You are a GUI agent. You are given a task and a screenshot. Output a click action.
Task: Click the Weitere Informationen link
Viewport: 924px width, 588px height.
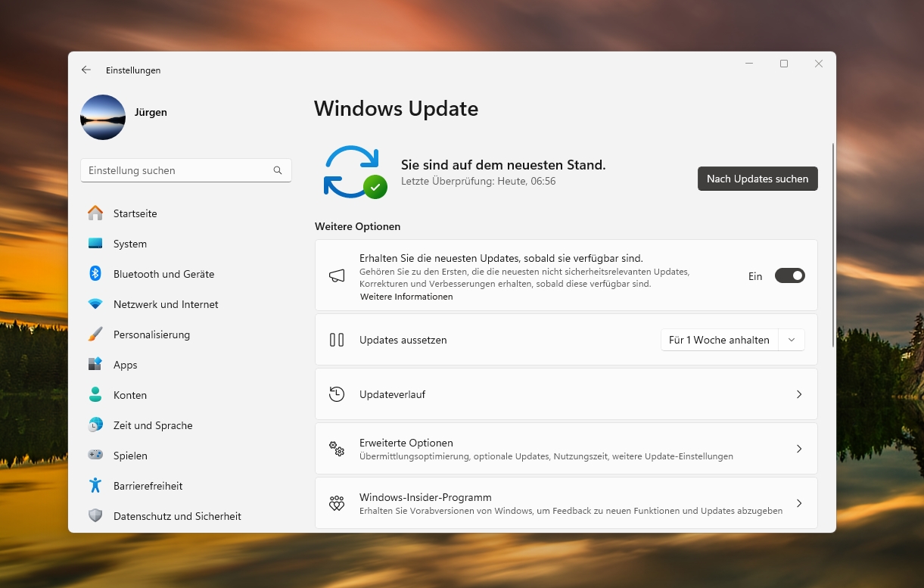coord(406,297)
